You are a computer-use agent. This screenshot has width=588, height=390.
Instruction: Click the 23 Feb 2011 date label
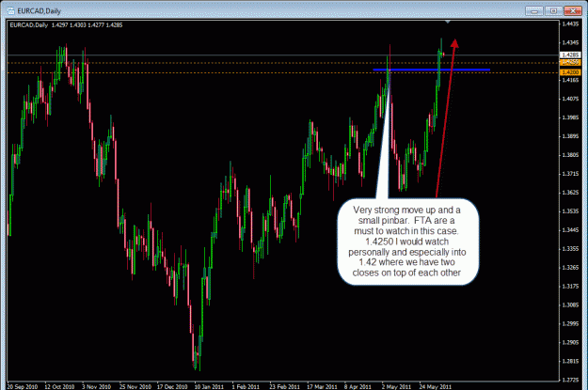(x=285, y=386)
